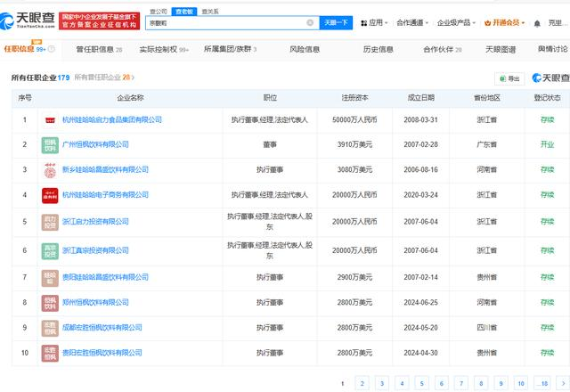570x392 pixels.
Task: Click the 成都宏胜恒枫饮料 company logo
Action: pos(50,328)
